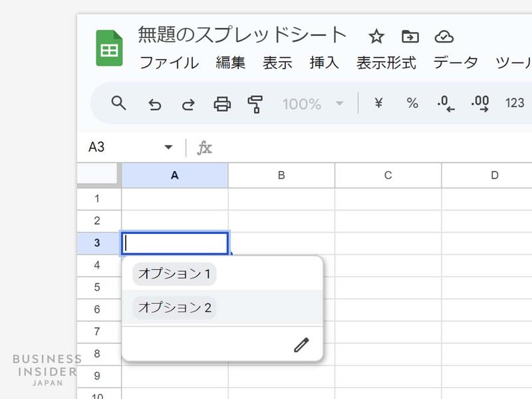Select column A header
The image size is (532, 399).
point(175,176)
